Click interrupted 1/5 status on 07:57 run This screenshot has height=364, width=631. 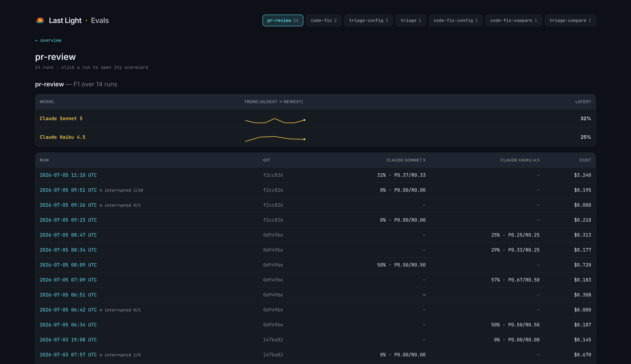[120, 355]
